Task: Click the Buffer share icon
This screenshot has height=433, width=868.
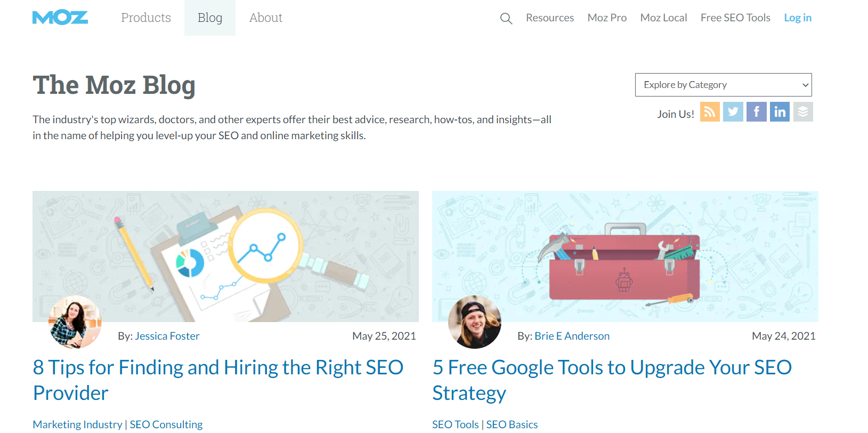Action: (x=803, y=111)
